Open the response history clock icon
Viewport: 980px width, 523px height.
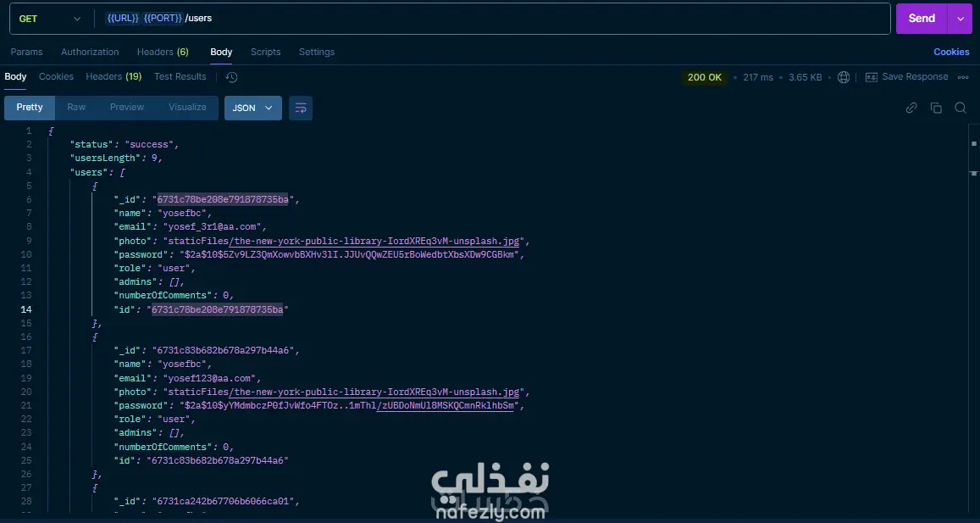coord(231,77)
